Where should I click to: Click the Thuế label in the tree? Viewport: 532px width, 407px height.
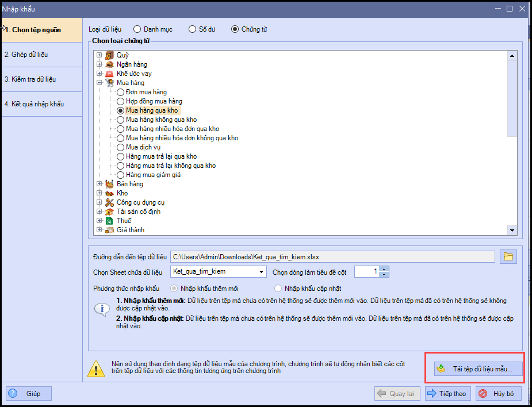[x=124, y=221]
